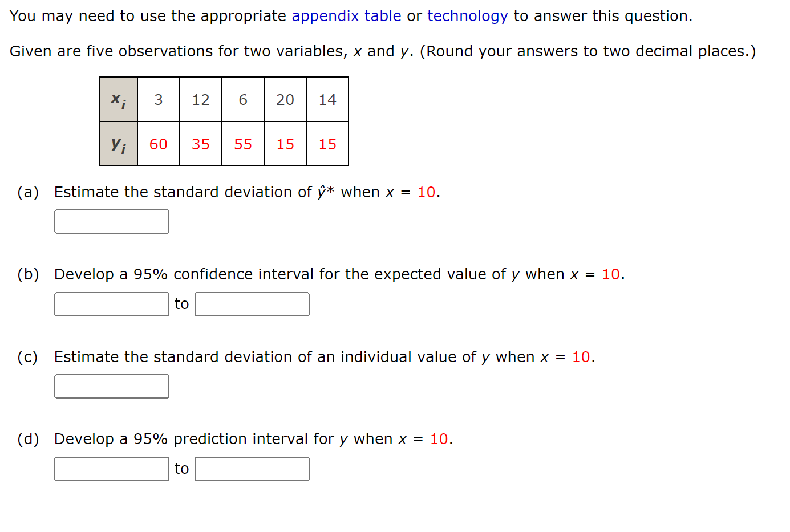Click the first prediction interval box in (d)
Screen dimensions: 790x532
click(111, 468)
